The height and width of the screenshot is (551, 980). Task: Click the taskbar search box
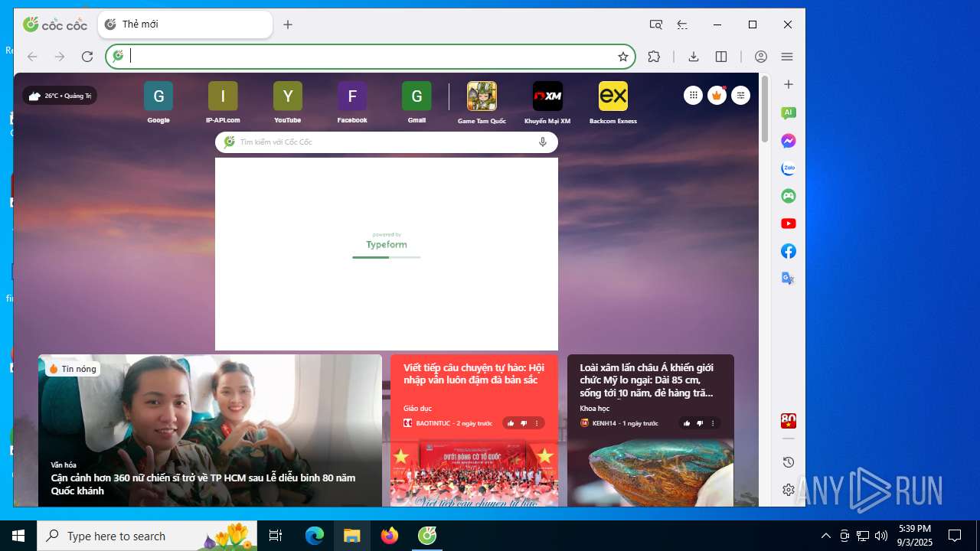pos(148,536)
